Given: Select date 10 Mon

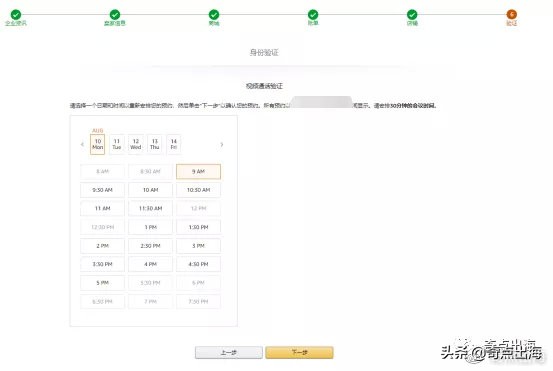Looking at the screenshot, I should click(98, 144).
